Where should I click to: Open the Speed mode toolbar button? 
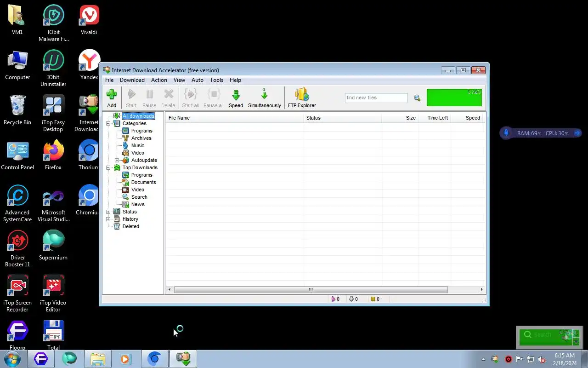[x=236, y=98]
